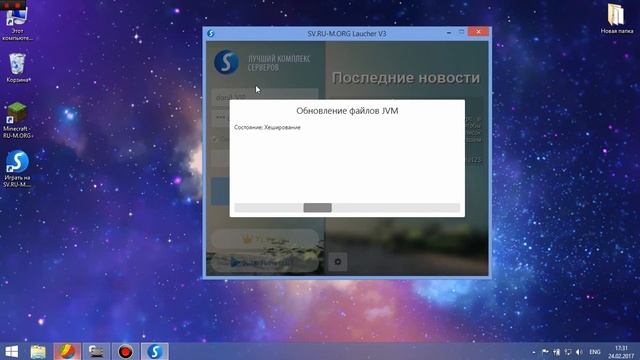Open File Explorer from the taskbar
Viewport: 640px width, 360px height.
38,351
